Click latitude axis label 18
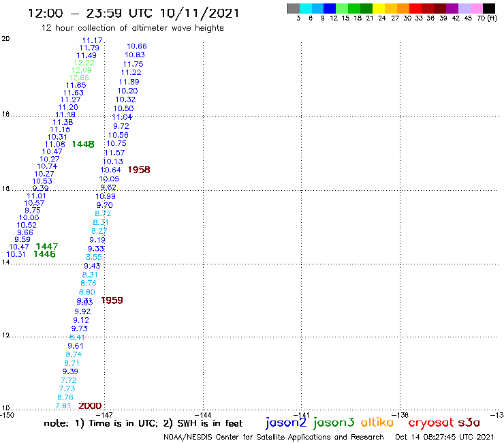This screenshot has height=443, width=504. tap(5, 114)
